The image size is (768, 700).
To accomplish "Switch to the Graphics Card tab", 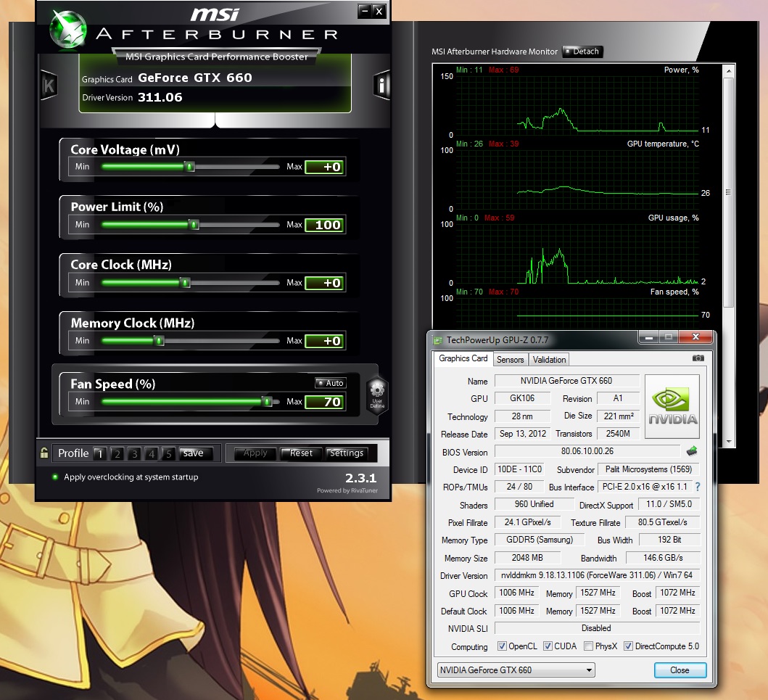I will click(x=463, y=358).
